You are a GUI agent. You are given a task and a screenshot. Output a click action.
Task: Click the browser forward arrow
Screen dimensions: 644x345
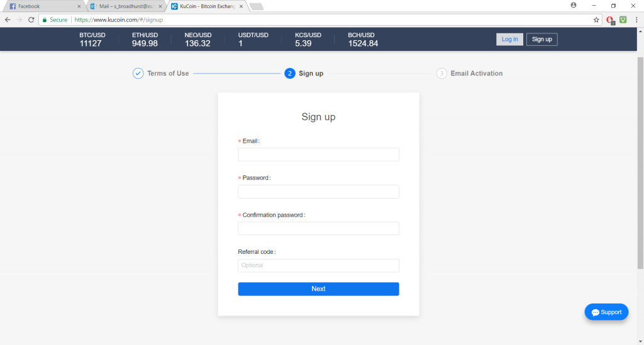click(19, 19)
